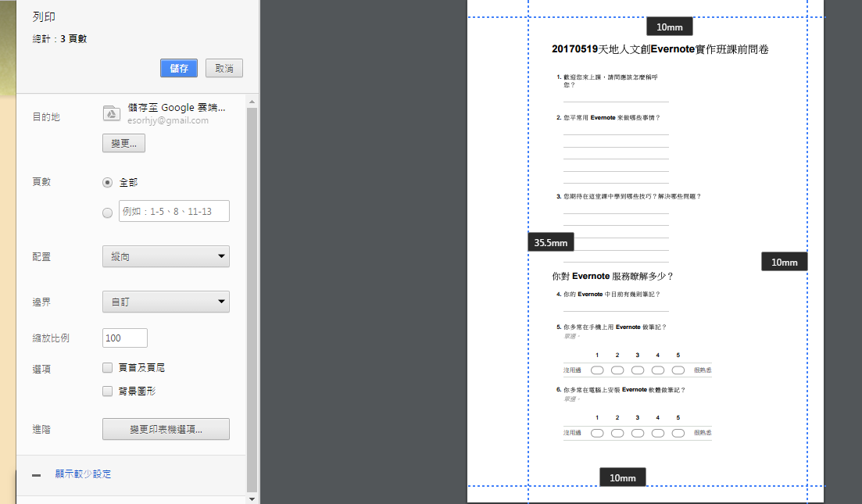
Task: Click the esorhjy@gmail.com account text
Action: coord(168,120)
